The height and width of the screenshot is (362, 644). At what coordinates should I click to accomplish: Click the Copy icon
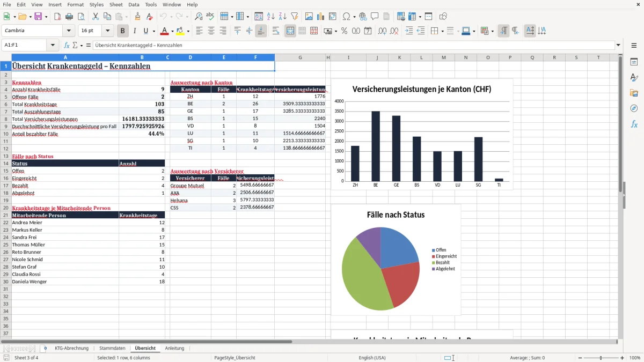coord(106,17)
